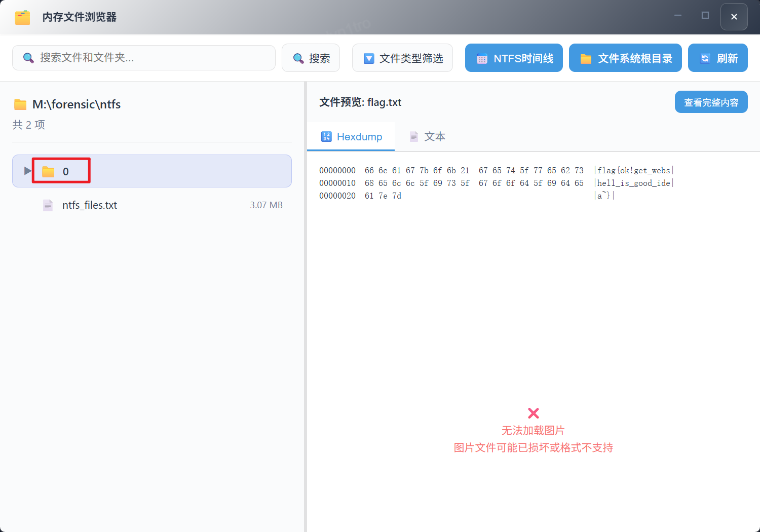Click the M:\forensic\ntfs path folder icon

pyautogui.click(x=20, y=105)
